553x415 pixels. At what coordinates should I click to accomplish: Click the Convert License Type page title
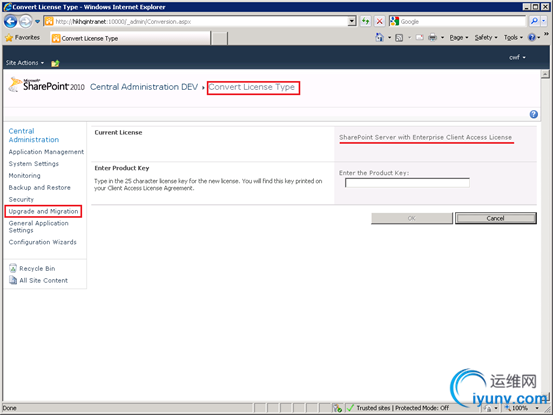click(x=252, y=87)
